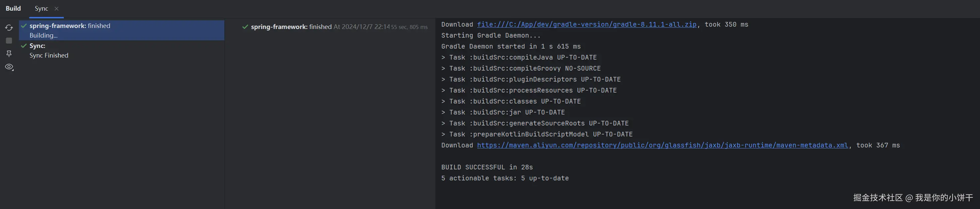Close the Sync tab

pos(57,9)
